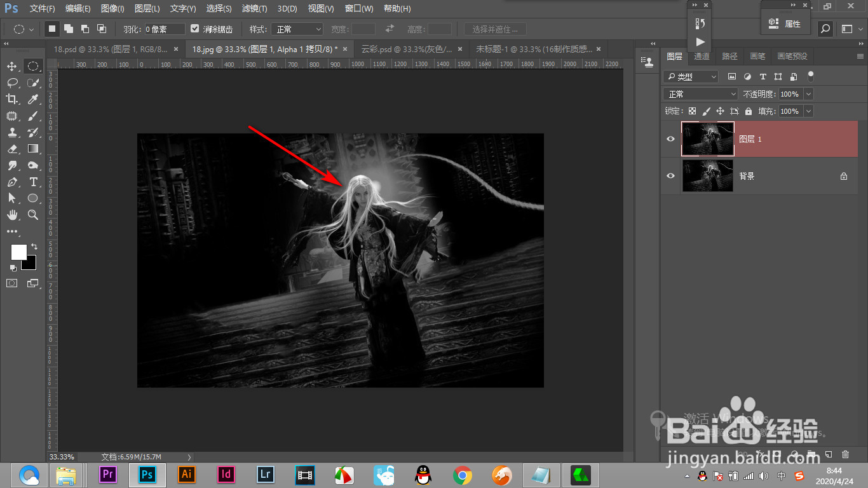Reset default foreground and background colors
Viewport: 868px width, 488px height.
tap(13, 268)
